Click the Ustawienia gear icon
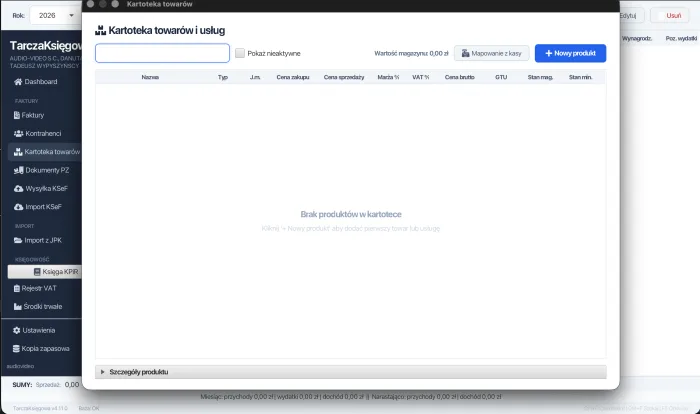 (17, 330)
